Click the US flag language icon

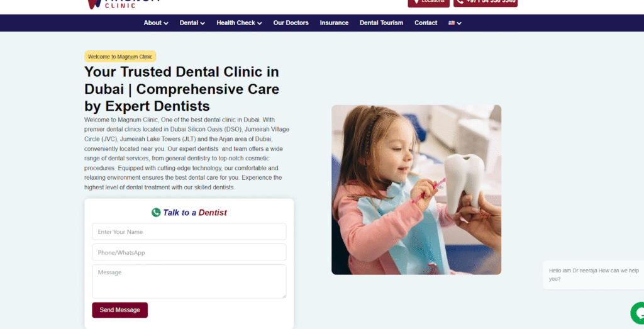[x=452, y=23]
